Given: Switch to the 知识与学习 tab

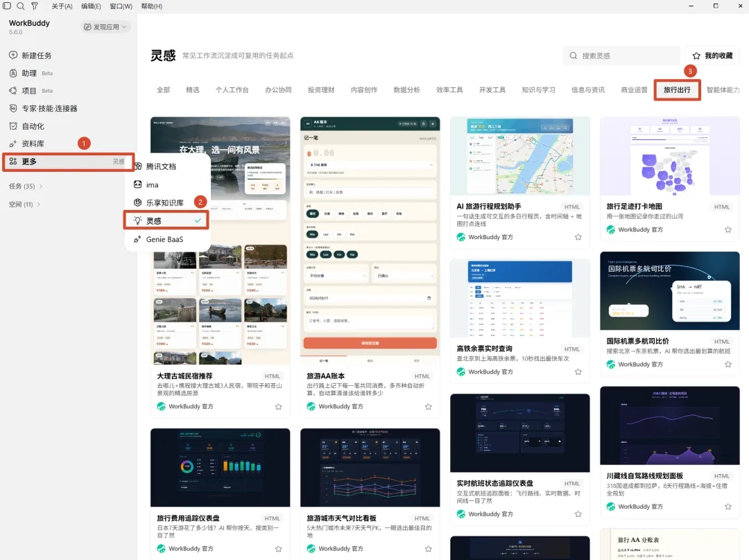Looking at the screenshot, I should [538, 90].
